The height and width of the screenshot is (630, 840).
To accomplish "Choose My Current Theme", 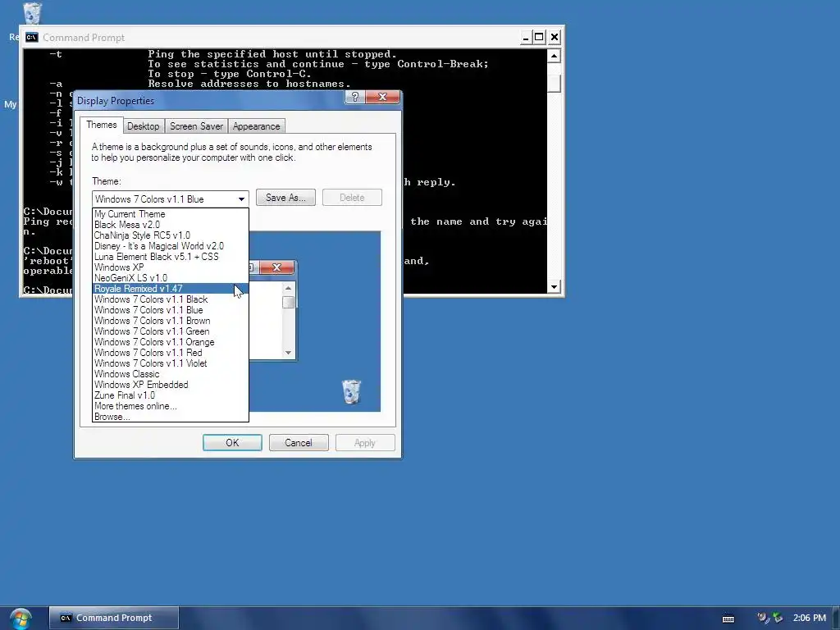I will point(171,214).
